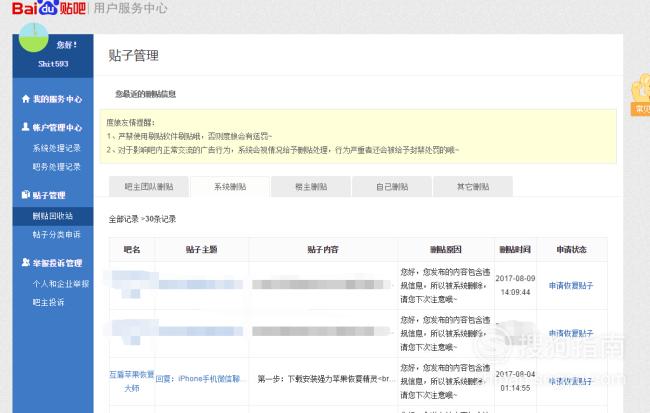The height and width of the screenshot is (413, 650).
Task: Open the orange hand feedback widget
Action: pyautogui.click(x=640, y=95)
